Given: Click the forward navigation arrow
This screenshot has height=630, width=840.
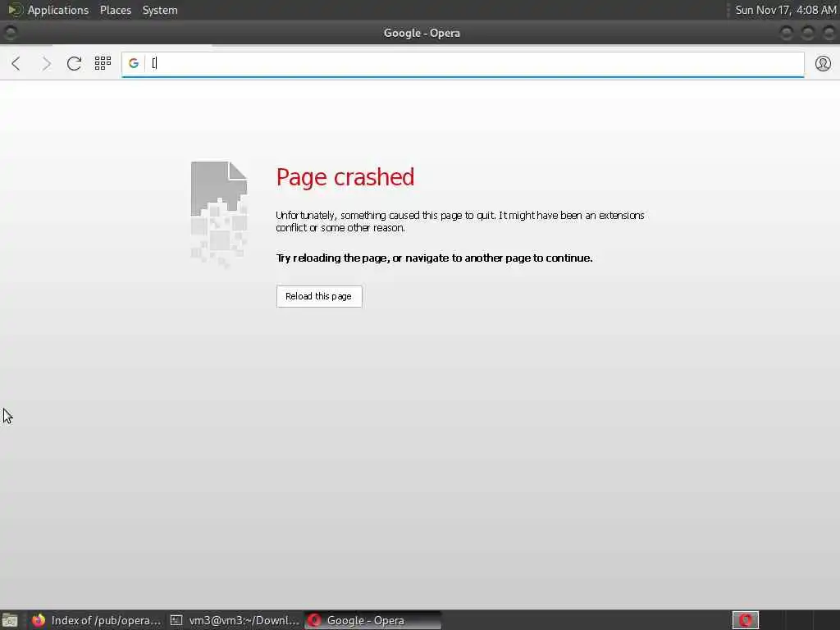Looking at the screenshot, I should [46, 64].
